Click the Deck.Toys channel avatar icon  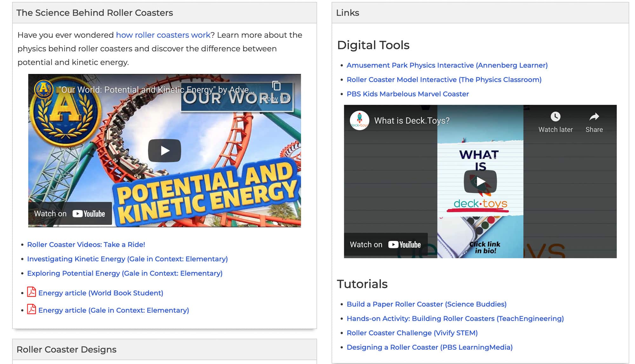[359, 121]
